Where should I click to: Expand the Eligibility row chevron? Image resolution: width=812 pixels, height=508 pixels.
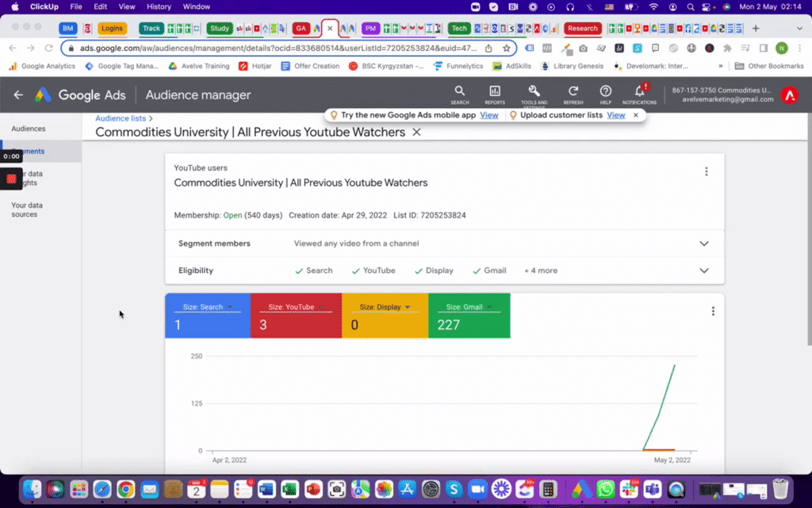tap(703, 270)
